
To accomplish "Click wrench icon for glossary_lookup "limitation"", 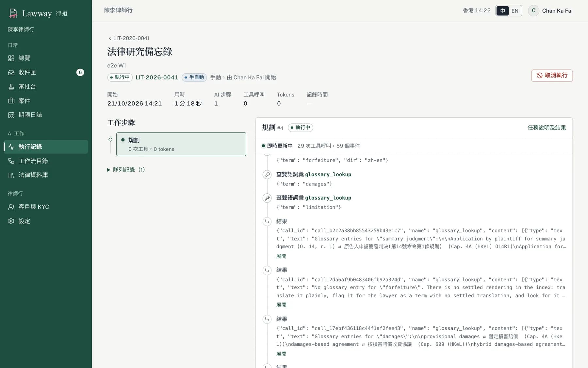I will point(267,198).
